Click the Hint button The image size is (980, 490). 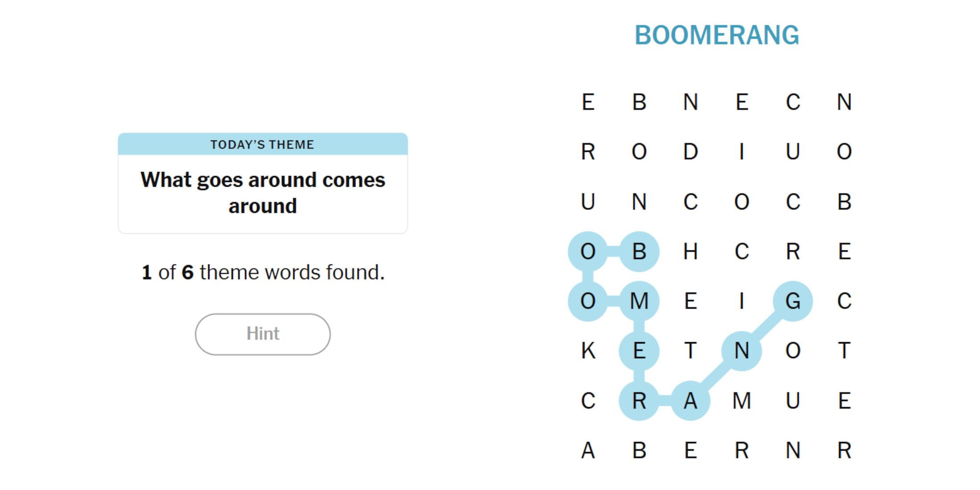262,334
